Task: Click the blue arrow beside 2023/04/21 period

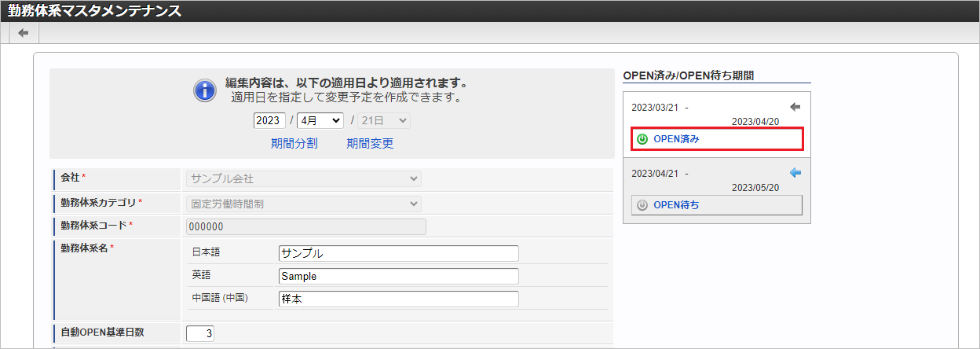Action: click(x=795, y=173)
